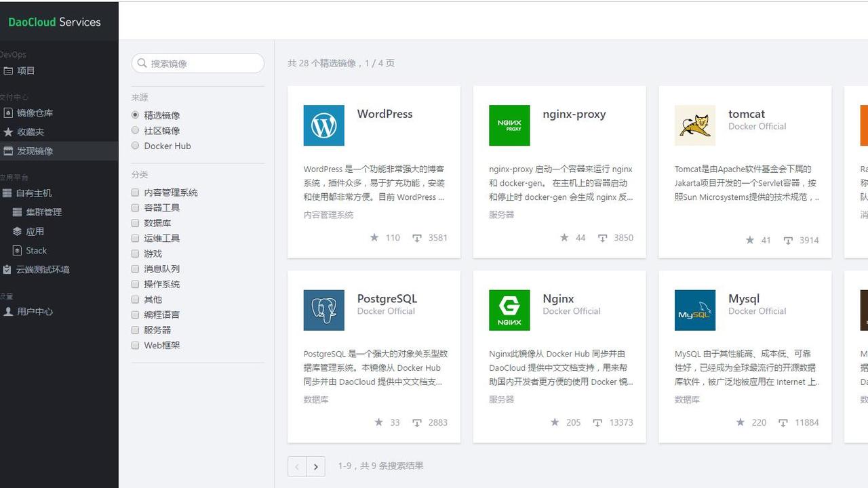Check the 容器工具 category
Screen dimensions: 868x488
(x=136, y=207)
